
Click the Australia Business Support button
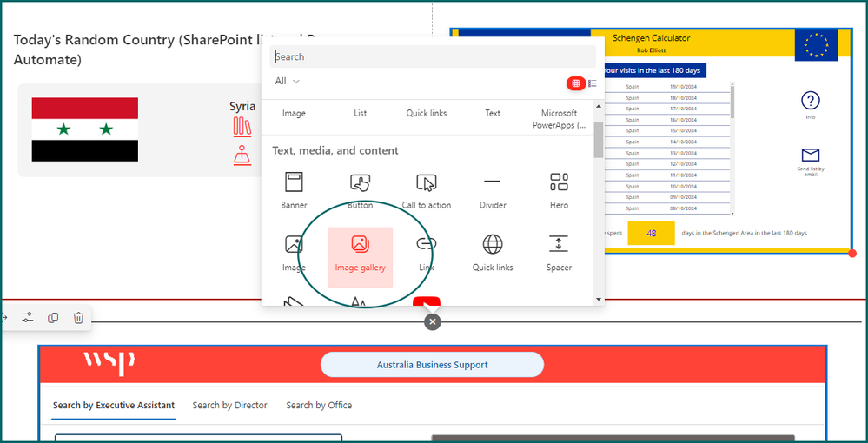tap(433, 365)
